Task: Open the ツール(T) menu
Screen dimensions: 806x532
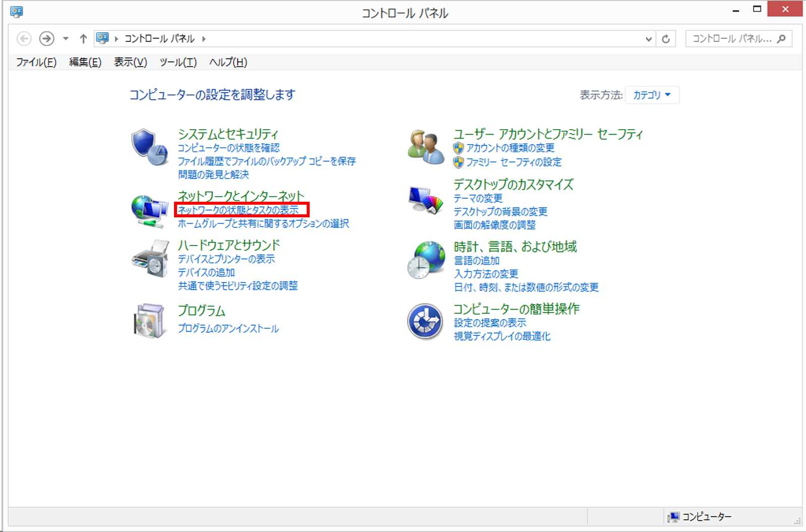Action: (178, 62)
